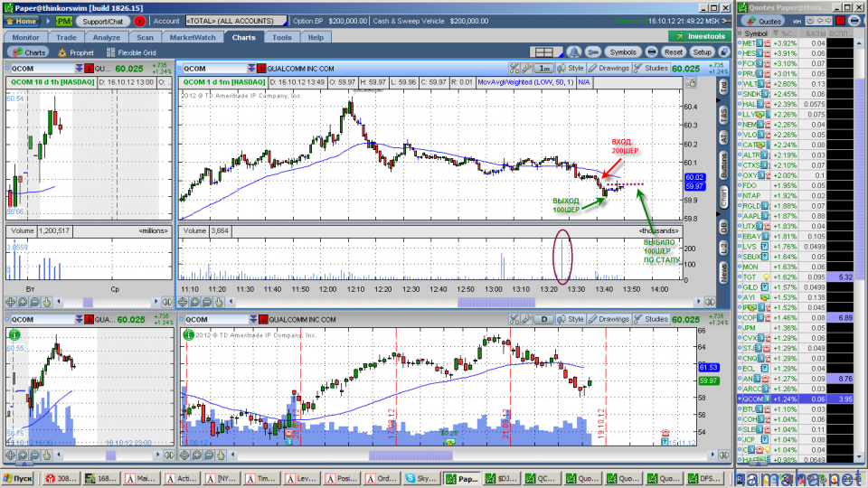Click the red record icon beside Support/Chat
Image resolution: width=868 pixels, height=488 pixels.
click(x=139, y=21)
